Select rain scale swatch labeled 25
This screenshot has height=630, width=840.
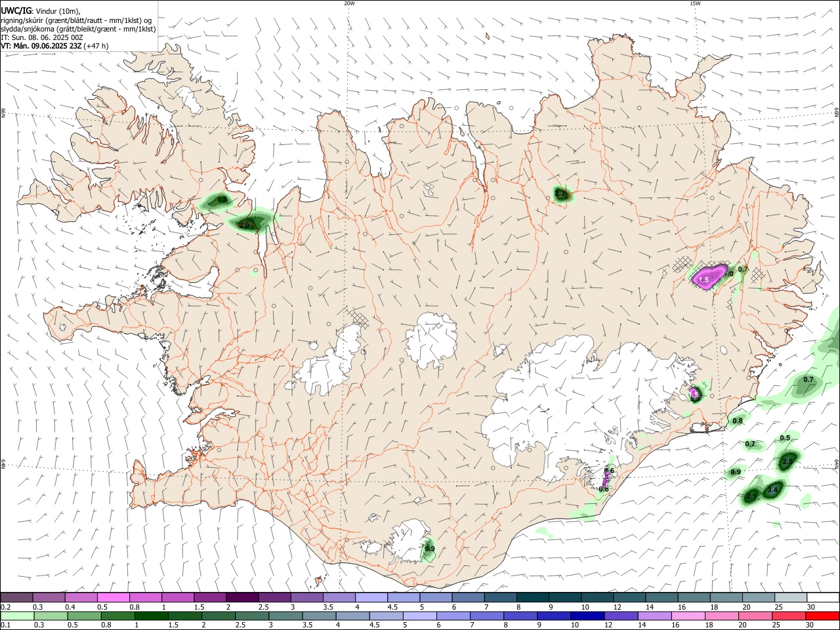click(x=789, y=616)
